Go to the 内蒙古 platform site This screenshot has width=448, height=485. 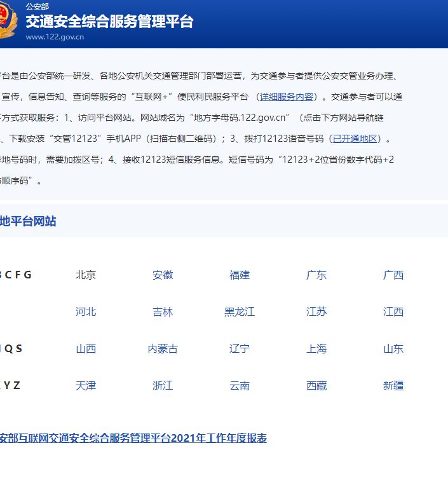point(163,348)
